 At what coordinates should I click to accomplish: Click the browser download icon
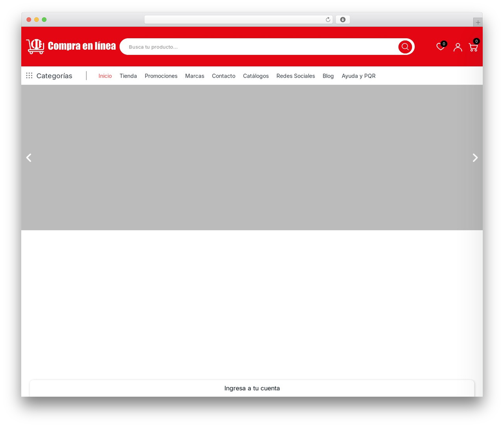pos(343,20)
